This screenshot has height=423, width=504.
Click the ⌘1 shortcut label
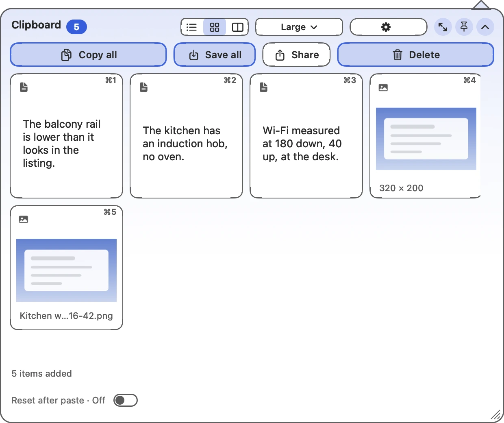[111, 80]
